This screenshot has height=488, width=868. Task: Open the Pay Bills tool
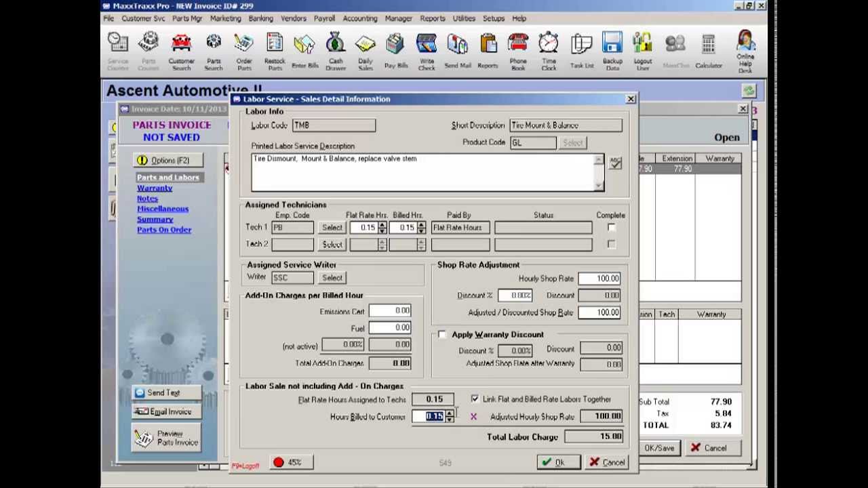pos(395,52)
